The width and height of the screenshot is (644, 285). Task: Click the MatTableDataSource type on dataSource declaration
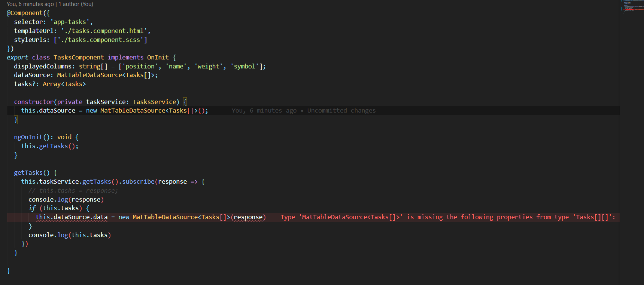[89, 75]
